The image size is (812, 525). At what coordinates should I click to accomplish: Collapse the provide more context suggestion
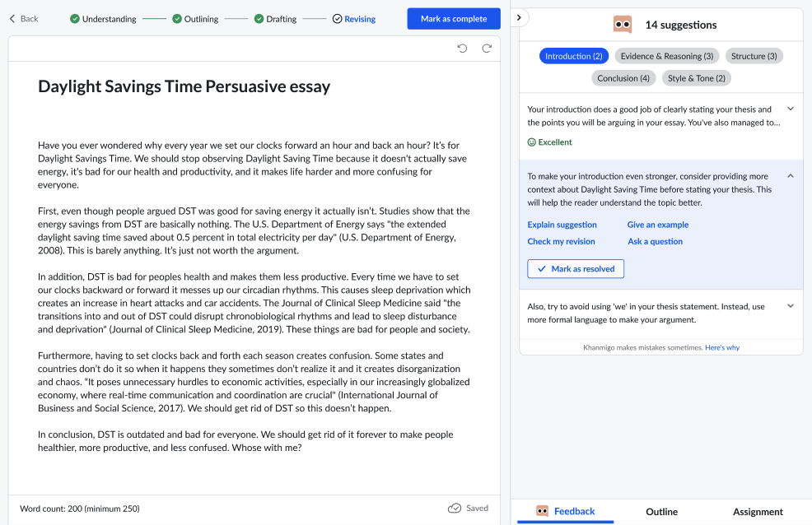791,176
